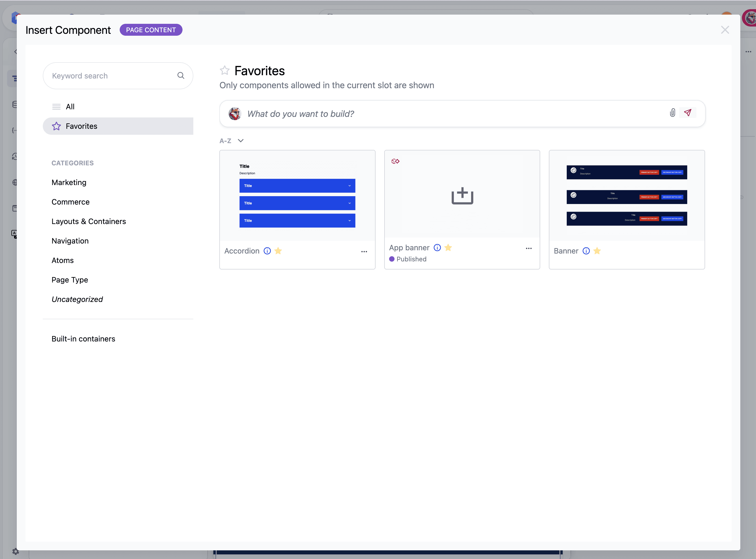Image resolution: width=756 pixels, height=559 pixels.
Task: Focus the Keyword search field
Action: 118,76
